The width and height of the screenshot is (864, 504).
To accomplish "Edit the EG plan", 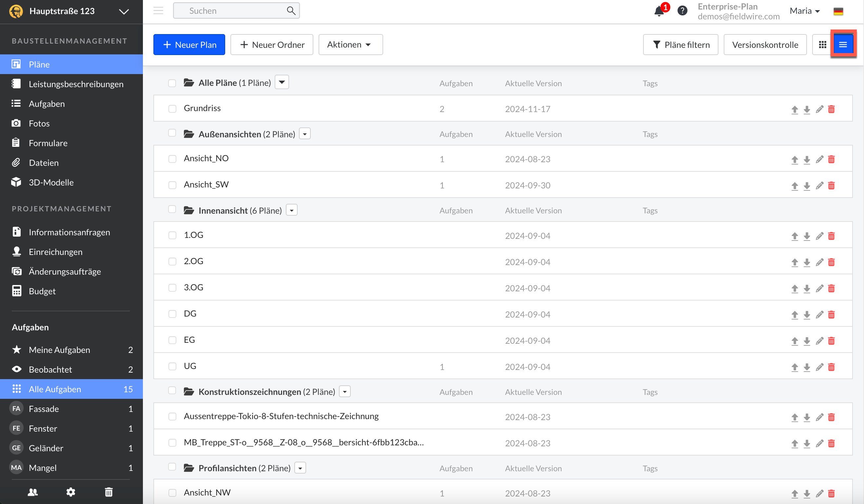I will 819,341.
